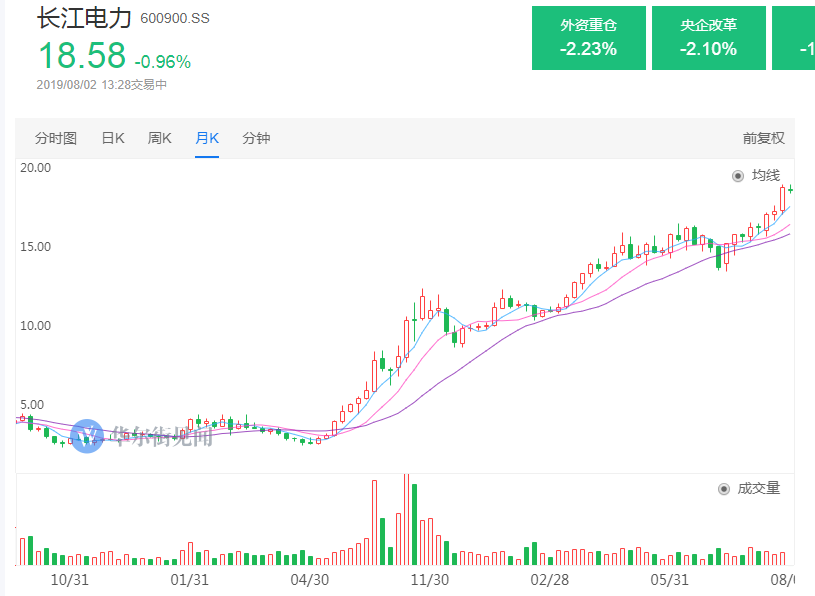
Task: Select the 周K weekly chart tab
Action: tap(159, 138)
